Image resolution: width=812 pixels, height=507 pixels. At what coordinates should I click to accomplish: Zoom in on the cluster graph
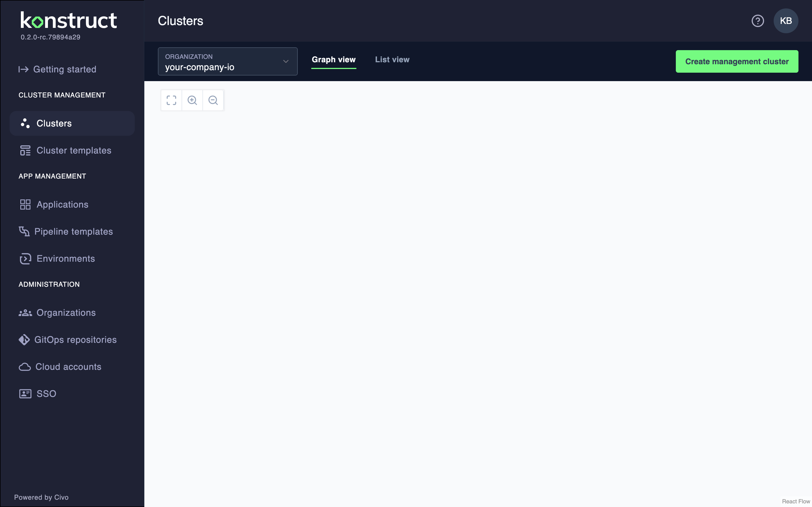point(192,100)
